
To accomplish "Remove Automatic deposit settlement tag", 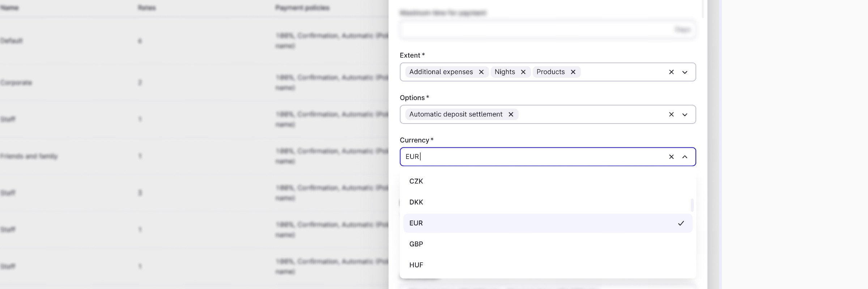I will pos(511,114).
